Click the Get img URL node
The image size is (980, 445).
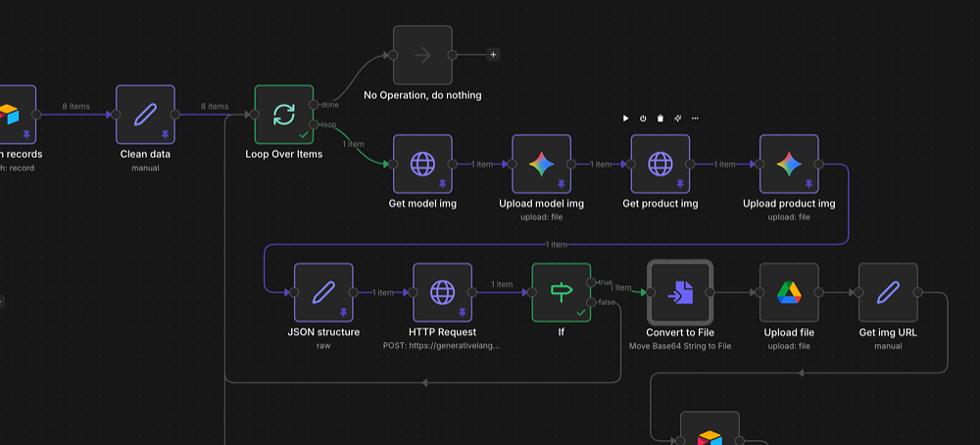point(888,292)
